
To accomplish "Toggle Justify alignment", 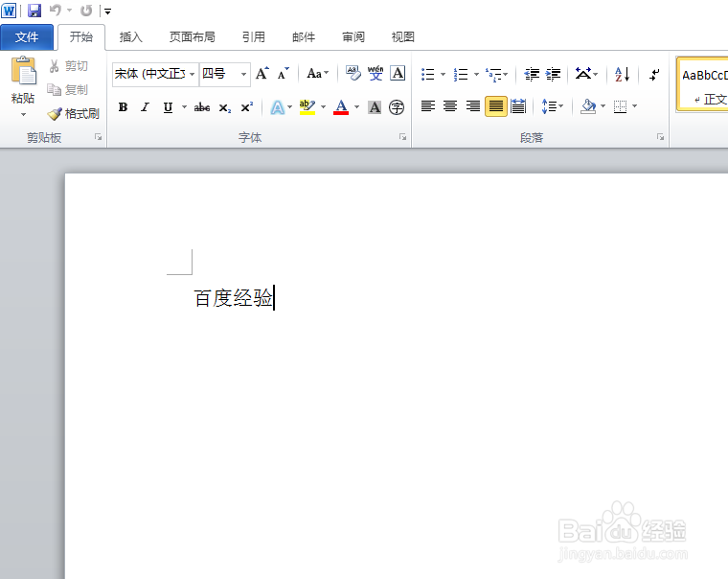I will click(x=495, y=106).
